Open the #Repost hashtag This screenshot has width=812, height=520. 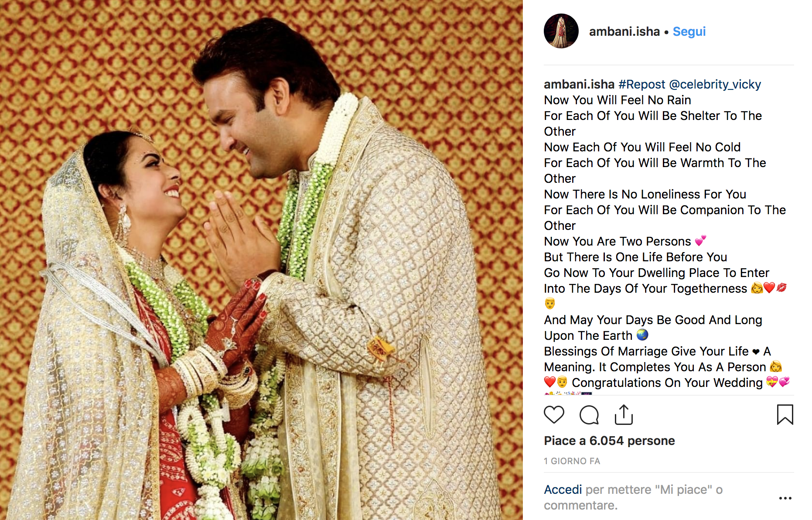(642, 84)
